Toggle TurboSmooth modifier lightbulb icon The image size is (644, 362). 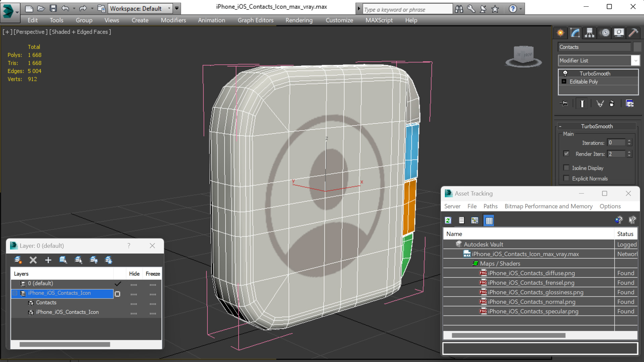click(565, 73)
